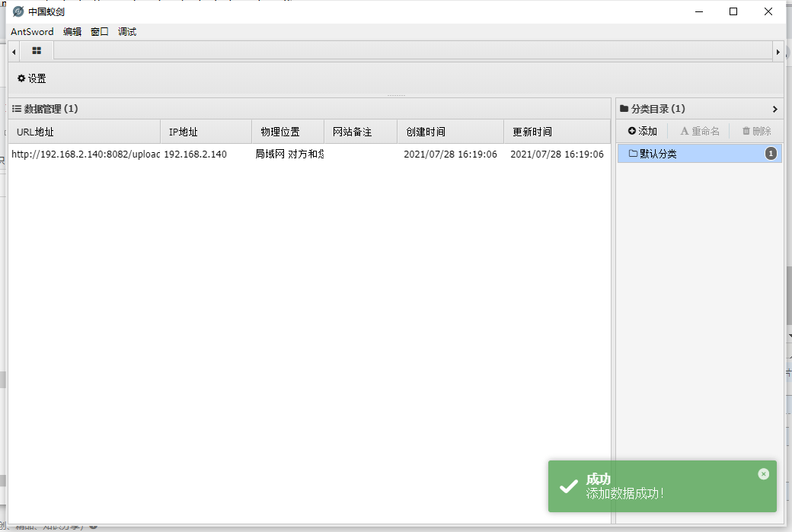
Task: Click the 添加数据成功 notification message
Action: (x=625, y=494)
